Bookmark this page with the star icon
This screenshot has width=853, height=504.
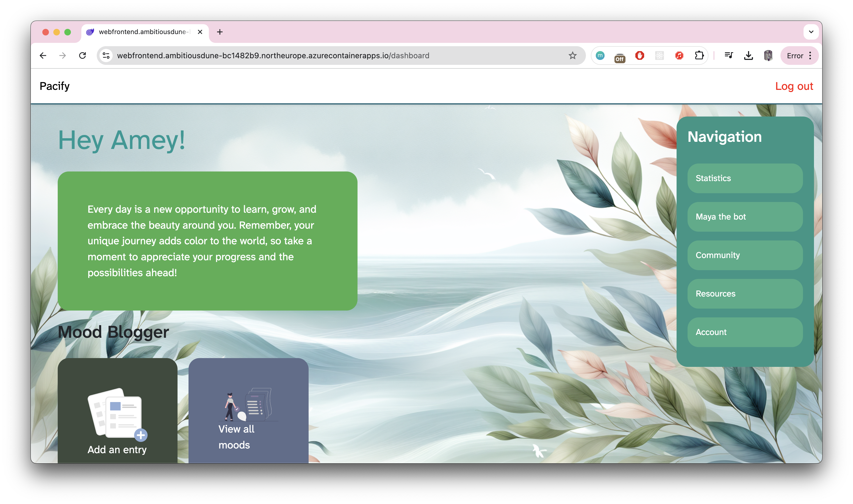[572, 55]
